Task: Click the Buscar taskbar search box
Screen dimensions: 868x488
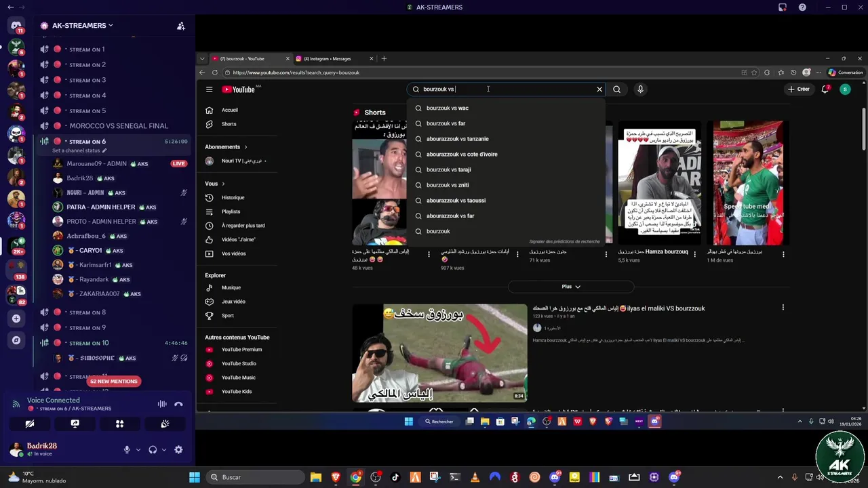Action: pos(255,477)
